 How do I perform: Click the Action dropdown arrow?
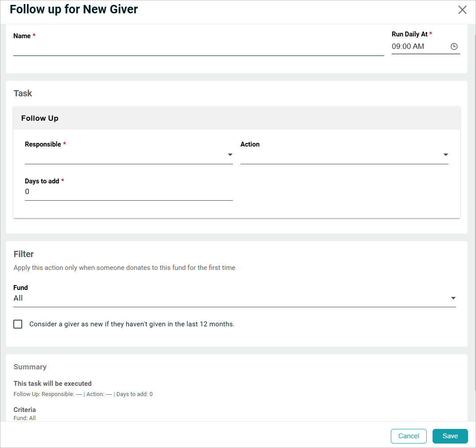(x=445, y=155)
